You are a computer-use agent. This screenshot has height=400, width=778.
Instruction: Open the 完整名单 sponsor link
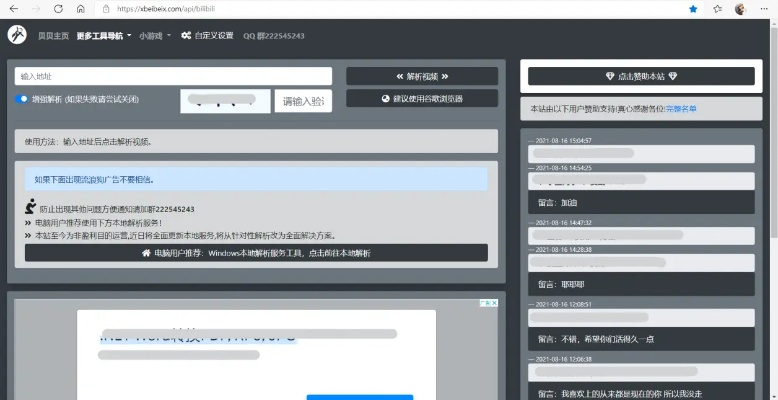[681, 108]
